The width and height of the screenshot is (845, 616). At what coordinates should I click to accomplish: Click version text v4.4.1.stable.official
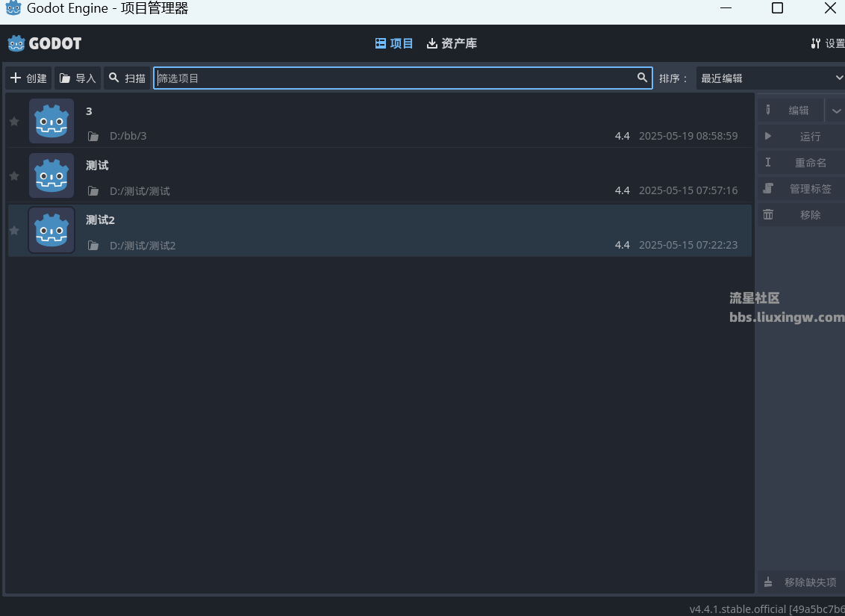767,609
